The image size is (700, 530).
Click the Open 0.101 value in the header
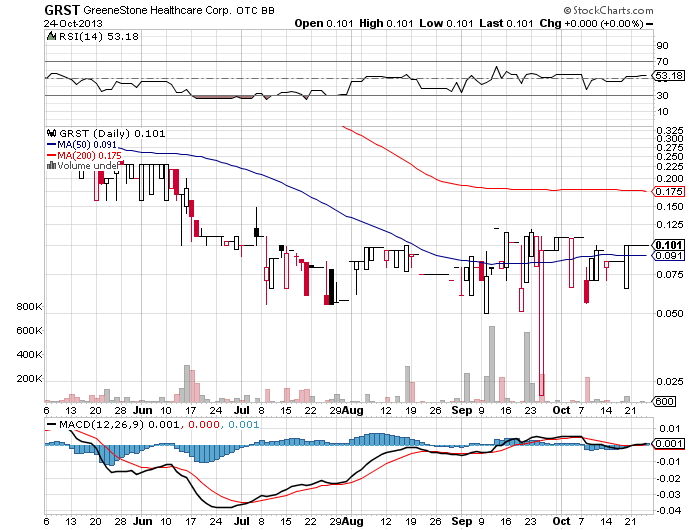click(324, 23)
